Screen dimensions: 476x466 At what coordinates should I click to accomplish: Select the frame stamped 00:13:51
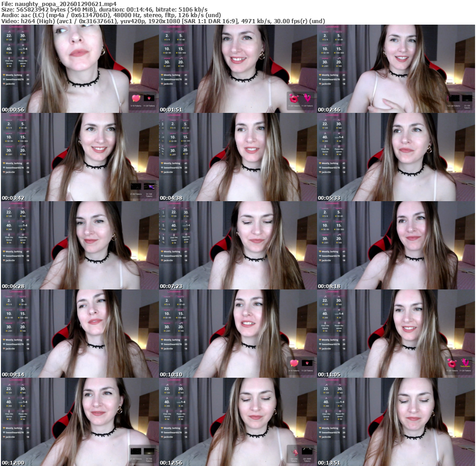point(396,422)
